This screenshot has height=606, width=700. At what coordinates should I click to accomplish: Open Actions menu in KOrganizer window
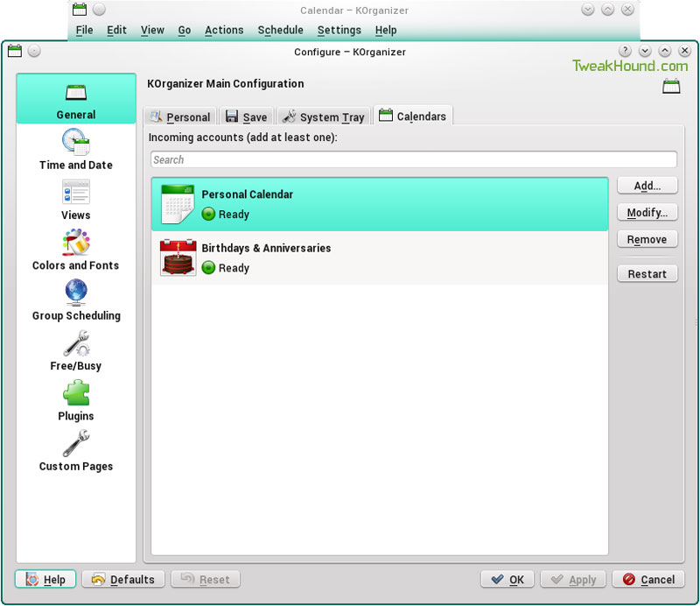224,30
